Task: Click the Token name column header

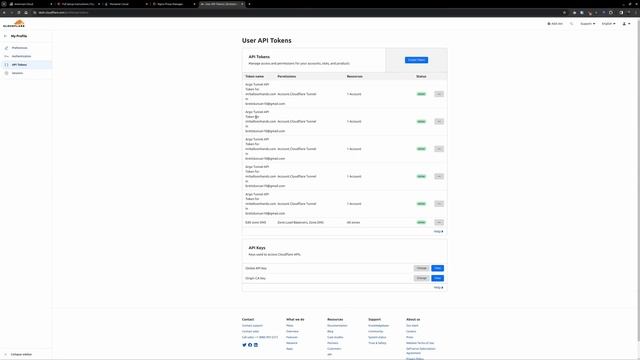Action: coord(254,76)
